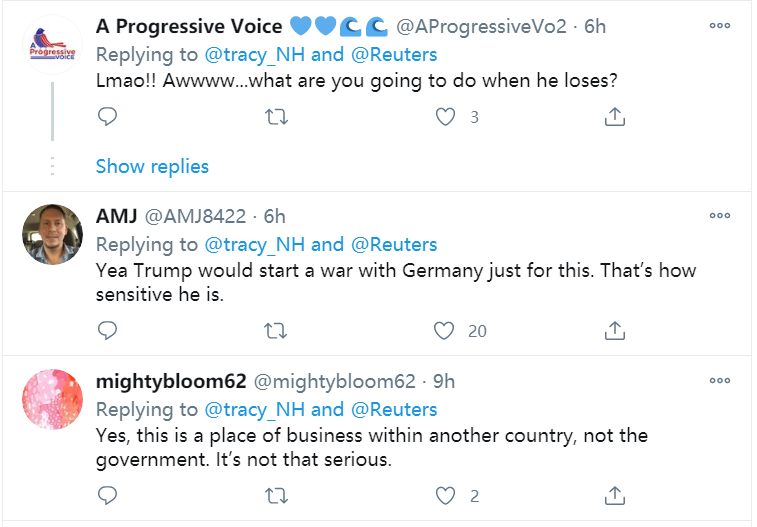Open @Reuters link in mightybloom62's reply

(394, 410)
